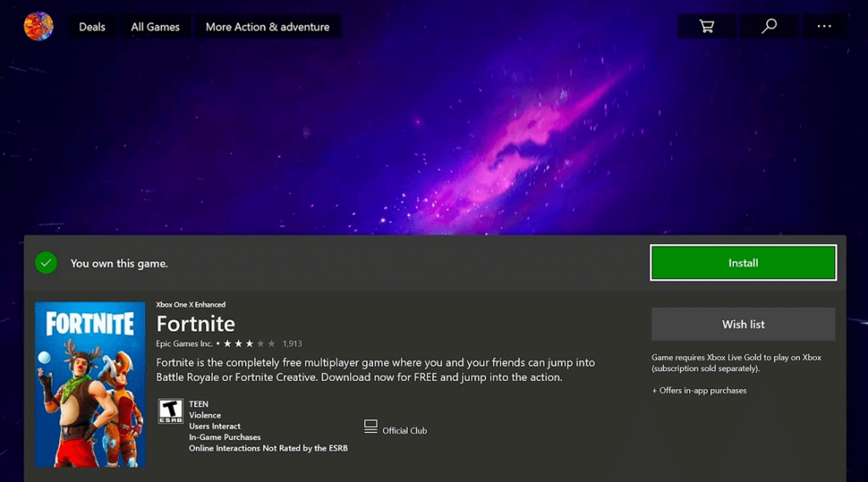The image size is (868, 482).
Task: Click the green ownership checkmark icon
Action: (46, 263)
